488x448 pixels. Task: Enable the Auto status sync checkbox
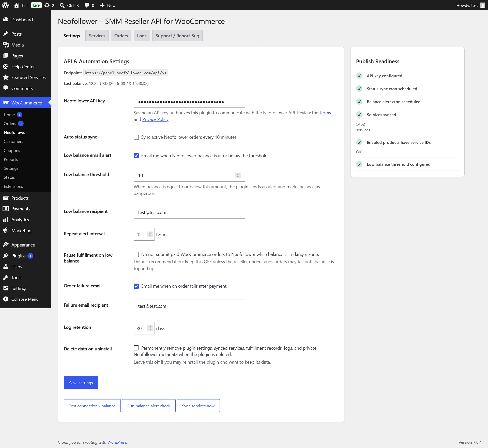tap(136, 137)
